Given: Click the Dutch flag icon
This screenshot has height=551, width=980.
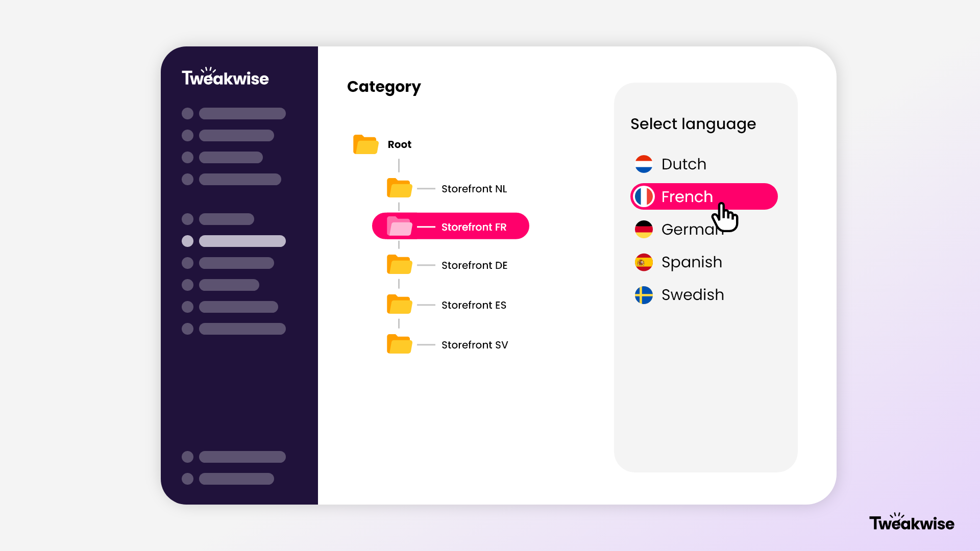Looking at the screenshot, I should click(x=644, y=164).
